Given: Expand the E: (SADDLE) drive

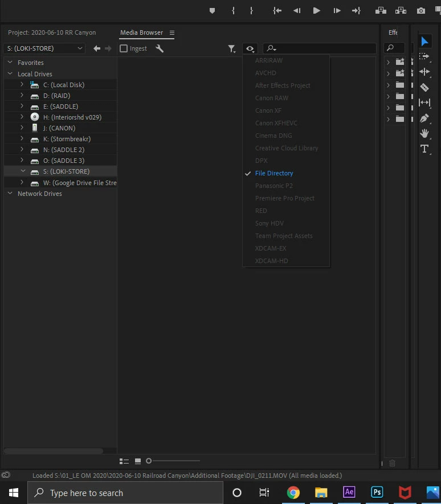Looking at the screenshot, I should pyautogui.click(x=22, y=106).
